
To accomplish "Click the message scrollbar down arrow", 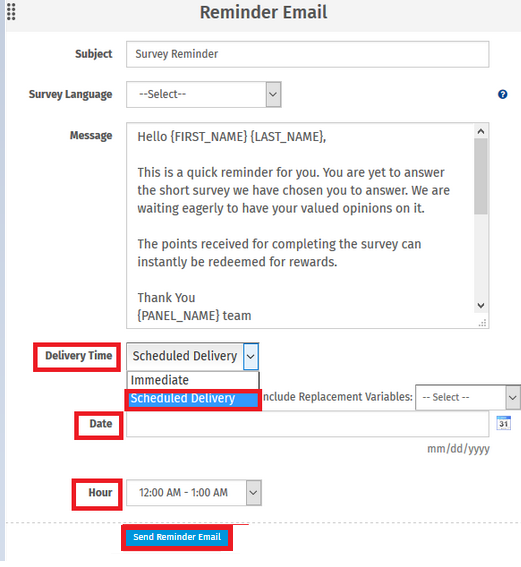I will [x=481, y=305].
